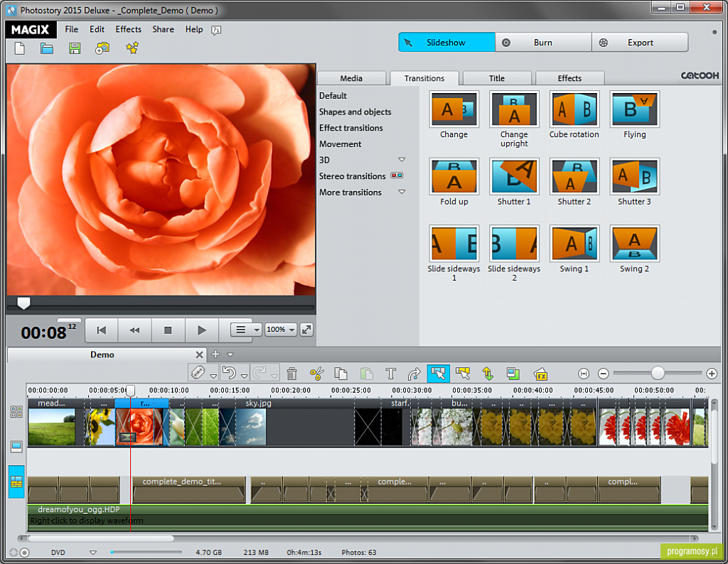Switch to Export mode
This screenshot has height=564, width=728.
click(x=640, y=42)
